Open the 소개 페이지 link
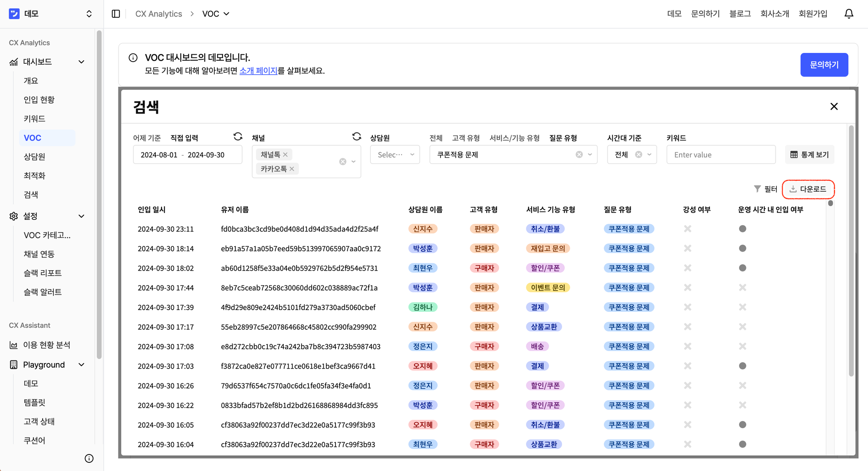 [x=258, y=71]
